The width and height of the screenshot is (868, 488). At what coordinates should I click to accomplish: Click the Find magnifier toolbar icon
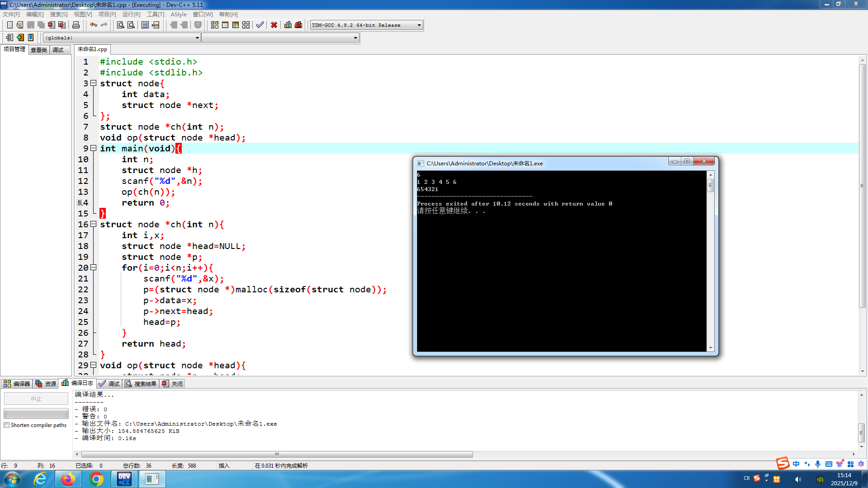click(x=120, y=25)
